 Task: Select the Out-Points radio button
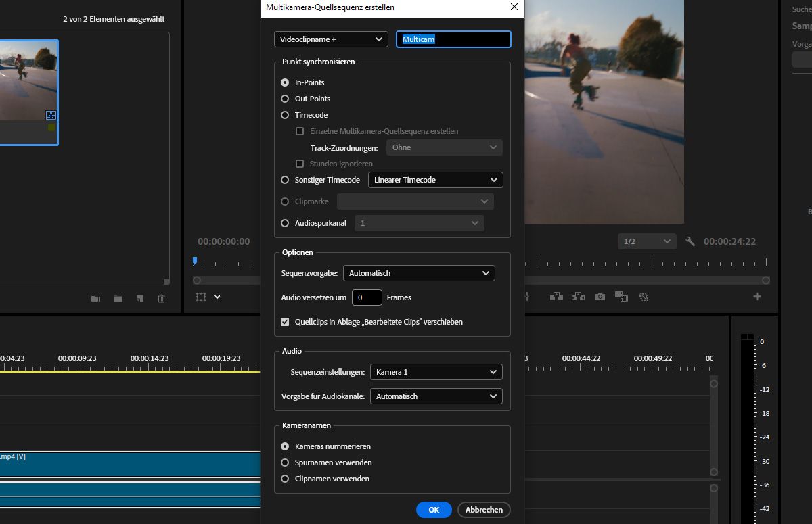point(284,99)
